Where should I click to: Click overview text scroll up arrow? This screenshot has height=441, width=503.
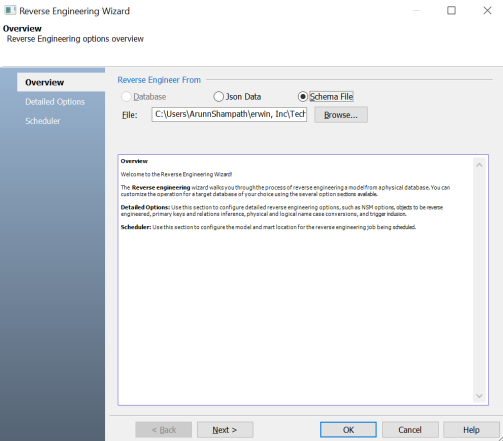click(479, 165)
